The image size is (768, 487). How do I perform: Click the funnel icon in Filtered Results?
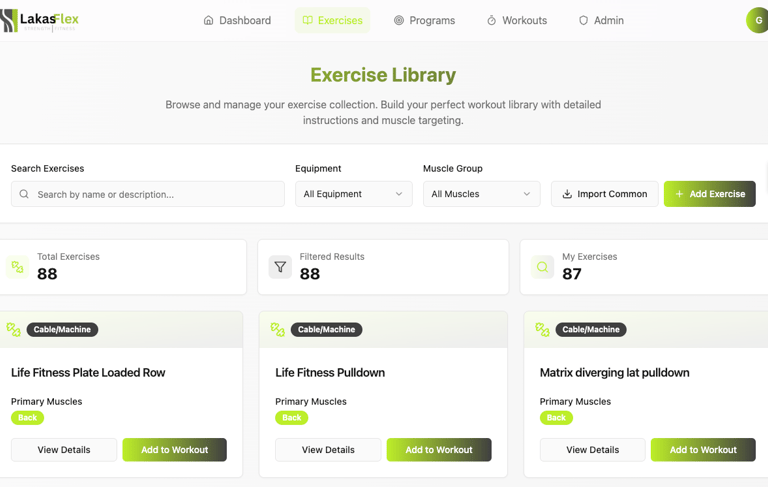280,267
